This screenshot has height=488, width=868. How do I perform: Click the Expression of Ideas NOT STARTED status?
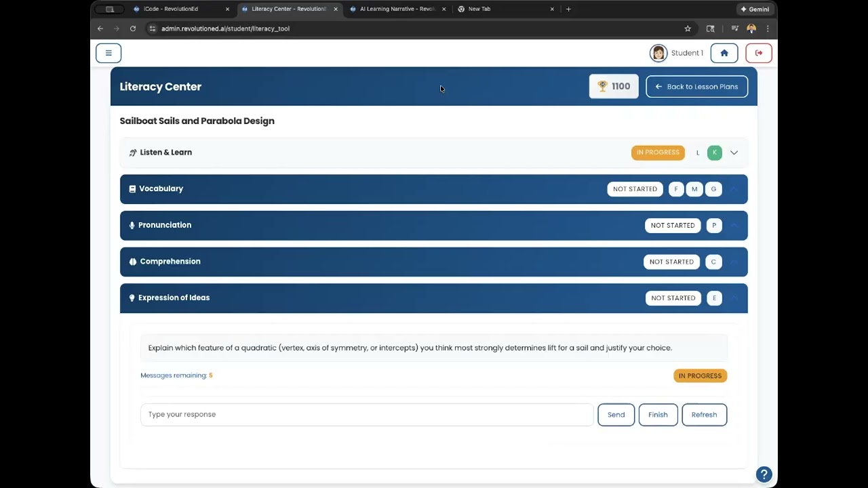tap(673, 298)
